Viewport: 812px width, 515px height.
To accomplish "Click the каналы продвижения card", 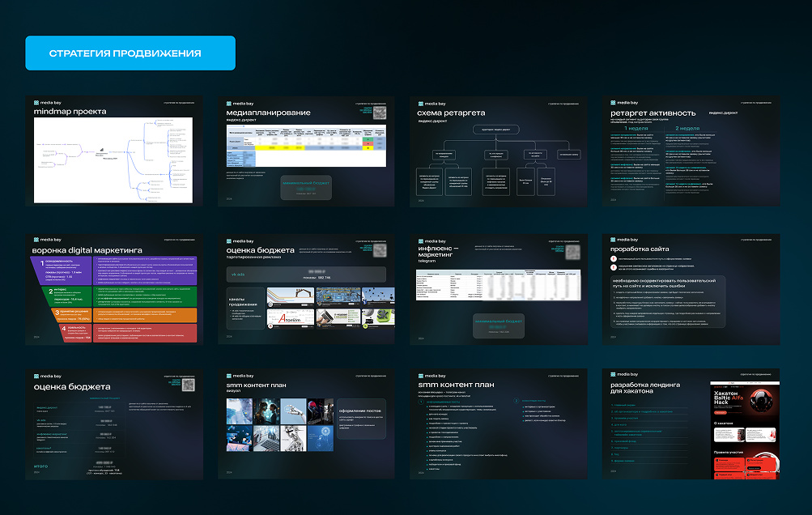I will (x=245, y=309).
